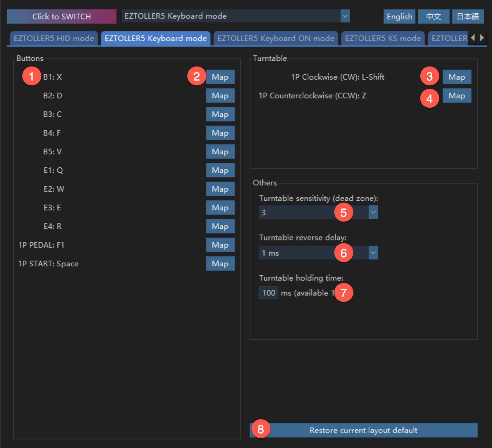
Task: Map the B4: F button
Action: click(x=220, y=133)
